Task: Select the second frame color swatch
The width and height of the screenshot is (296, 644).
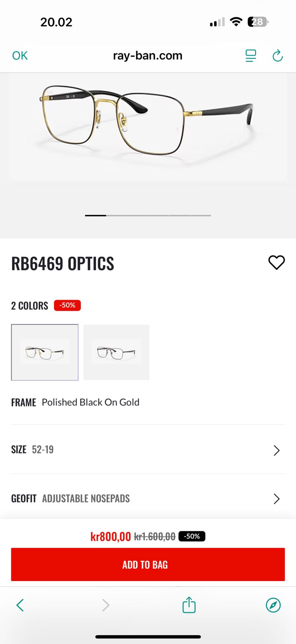Action: point(116,352)
